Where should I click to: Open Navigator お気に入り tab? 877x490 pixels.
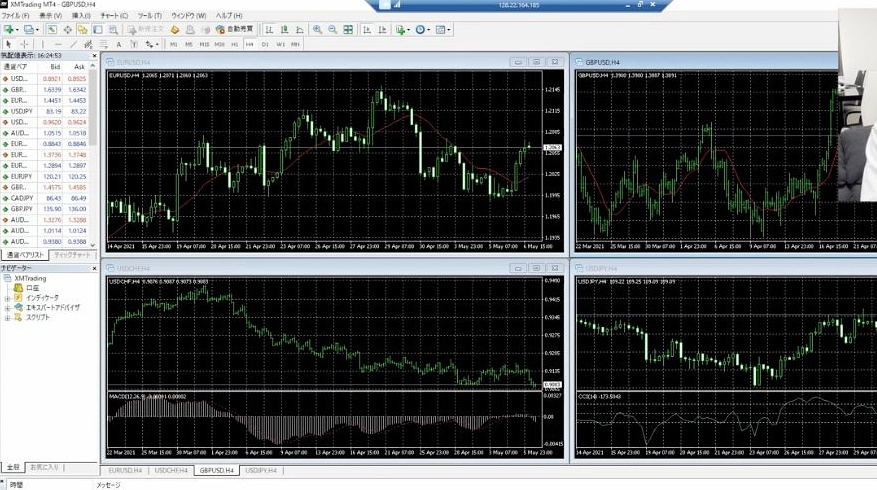[x=44, y=467]
